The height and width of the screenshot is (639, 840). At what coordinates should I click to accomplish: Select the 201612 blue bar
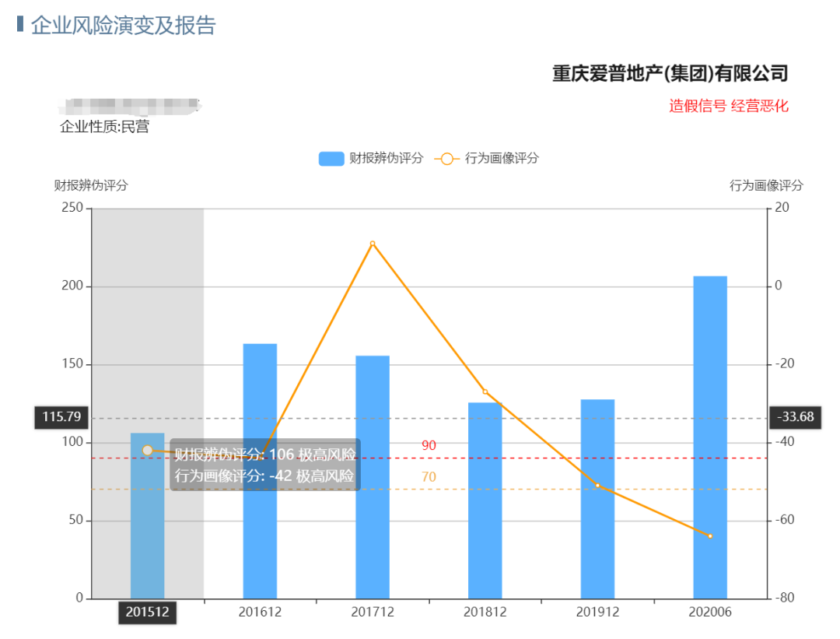[260, 471]
